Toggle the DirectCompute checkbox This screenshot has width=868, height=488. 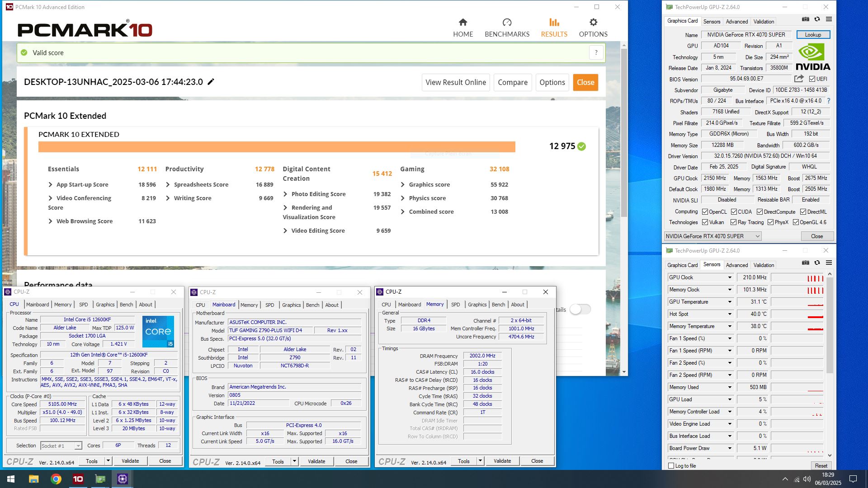(x=759, y=212)
